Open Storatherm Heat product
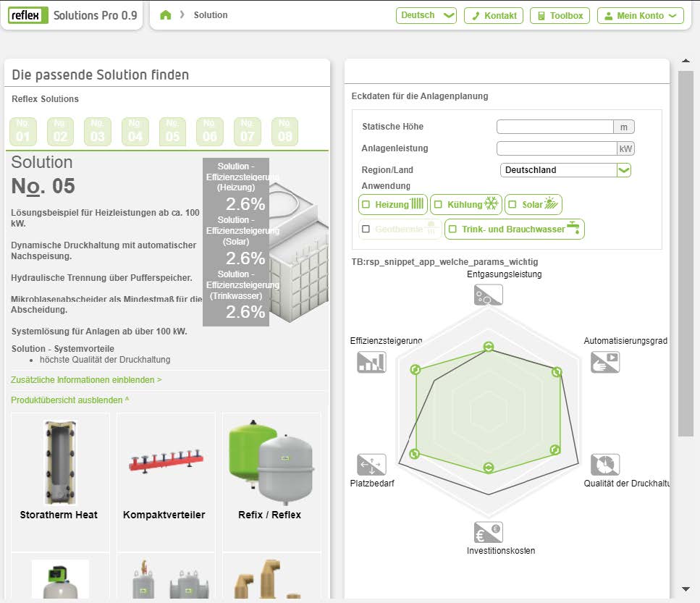 point(60,482)
